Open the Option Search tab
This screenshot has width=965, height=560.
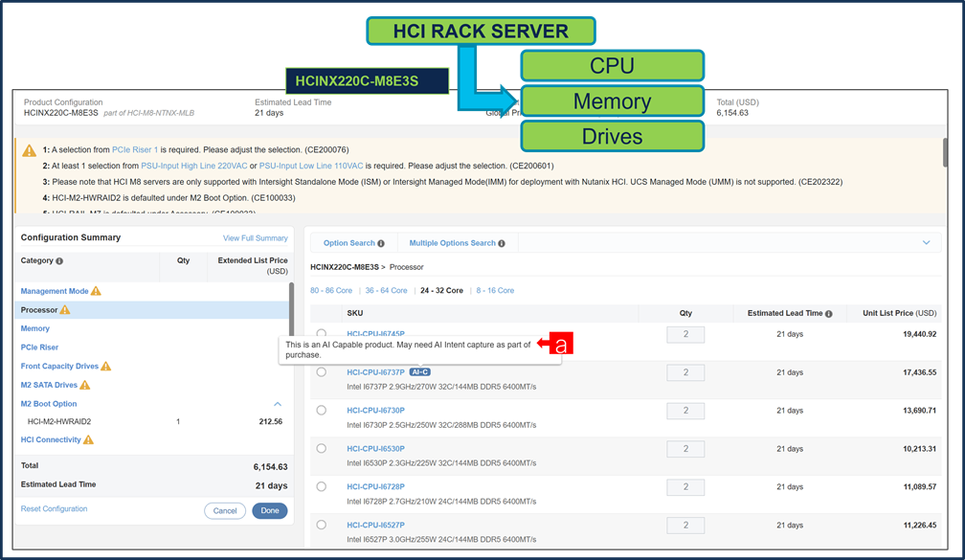click(x=353, y=243)
